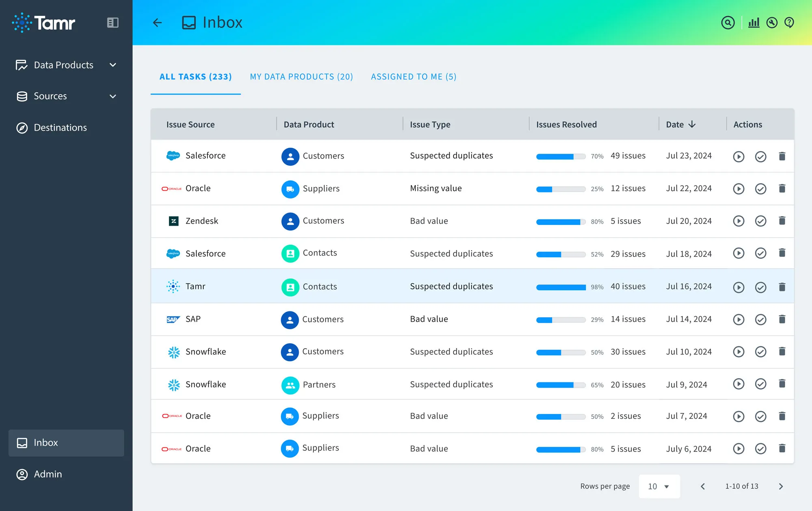Run the Tamr Contacts task

tap(739, 287)
